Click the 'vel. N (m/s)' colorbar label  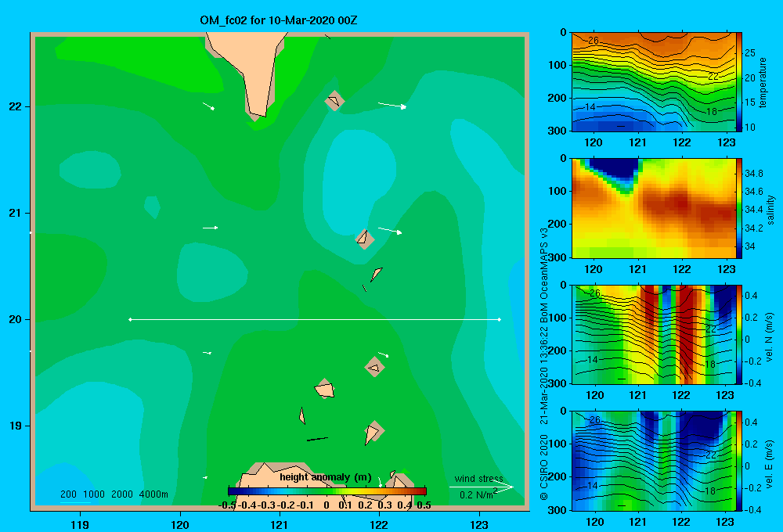pyautogui.click(x=769, y=337)
